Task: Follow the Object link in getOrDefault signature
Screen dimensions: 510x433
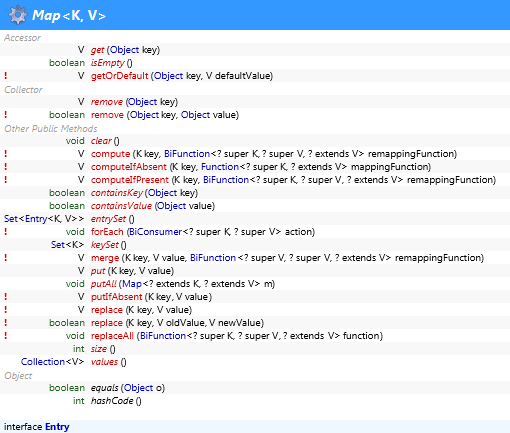Action: tap(169, 76)
